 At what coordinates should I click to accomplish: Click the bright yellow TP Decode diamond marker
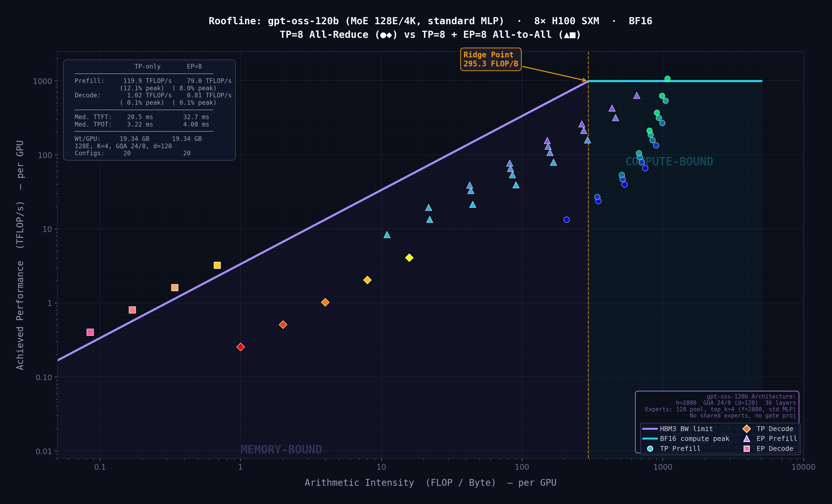point(409,258)
